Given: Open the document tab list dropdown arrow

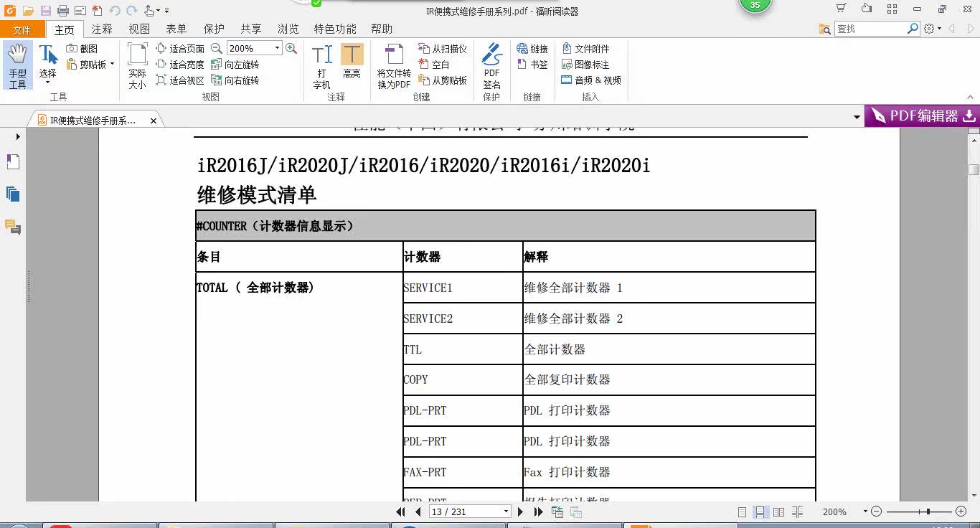Looking at the screenshot, I should coord(857,117).
